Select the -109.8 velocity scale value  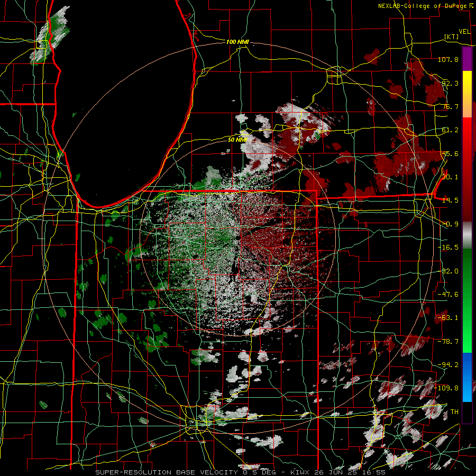446,388
